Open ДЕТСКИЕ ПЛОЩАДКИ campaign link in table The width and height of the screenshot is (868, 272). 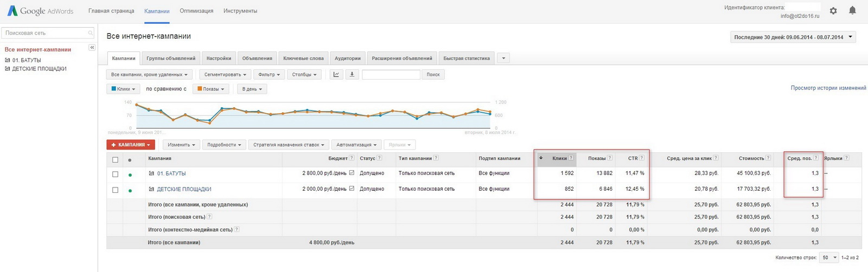coord(184,189)
